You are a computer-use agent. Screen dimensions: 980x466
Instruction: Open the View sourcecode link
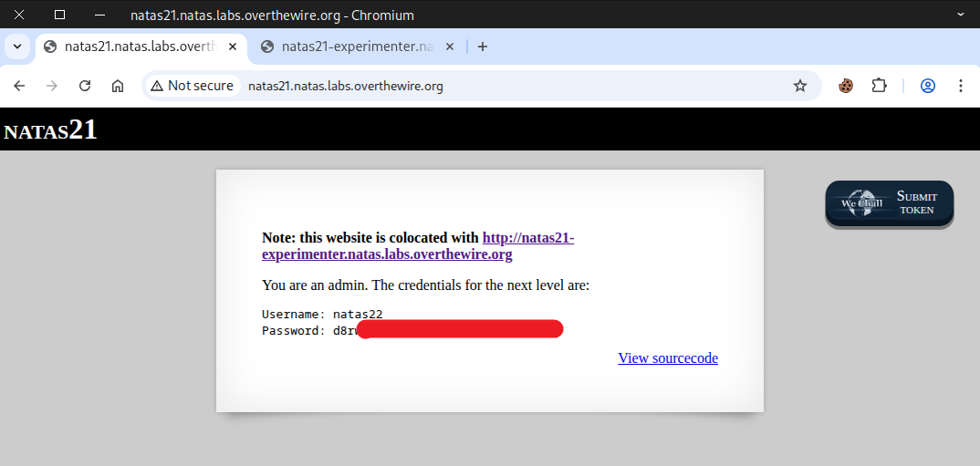(668, 358)
